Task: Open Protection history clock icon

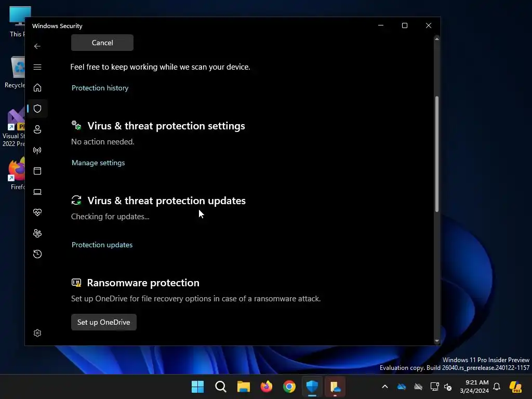Action: [x=37, y=254]
